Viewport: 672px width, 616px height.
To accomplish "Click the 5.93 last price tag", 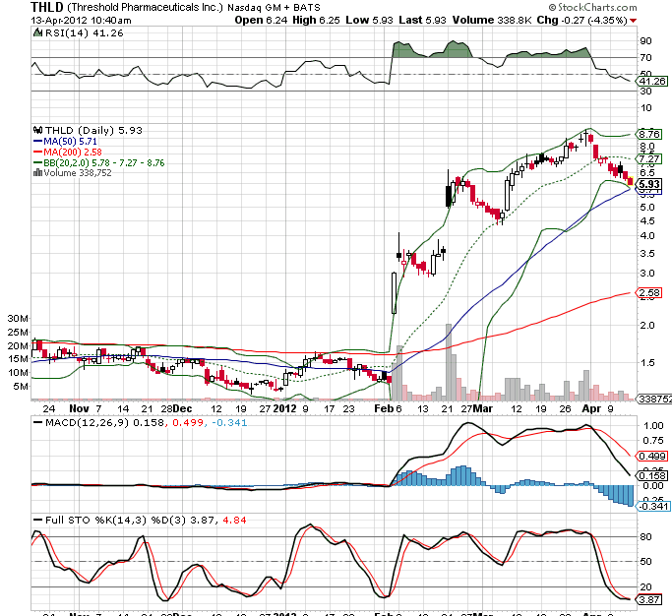I will [x=648, y=184].
